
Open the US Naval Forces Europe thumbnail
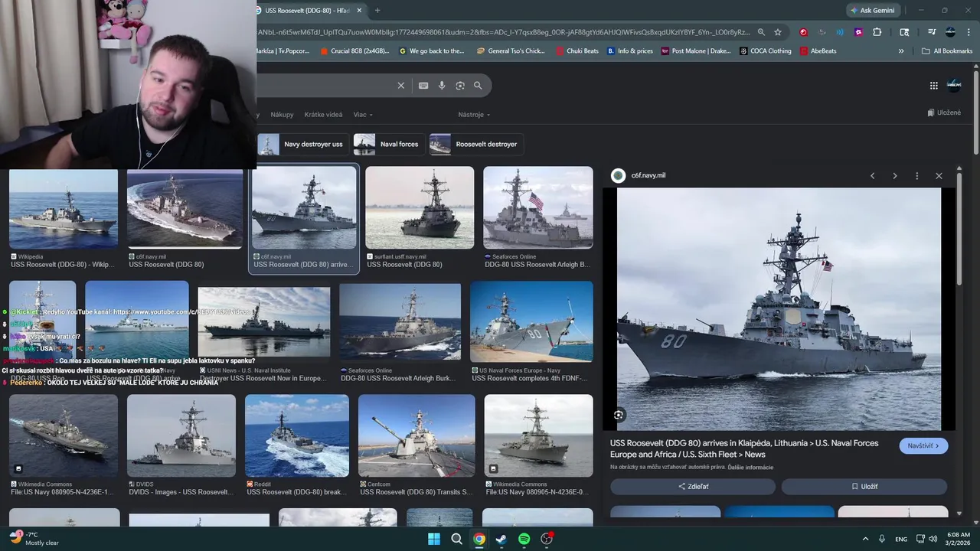pos(531,321)
